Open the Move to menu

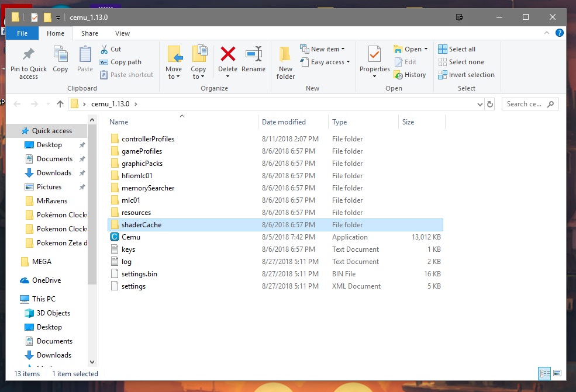(174, 63)
